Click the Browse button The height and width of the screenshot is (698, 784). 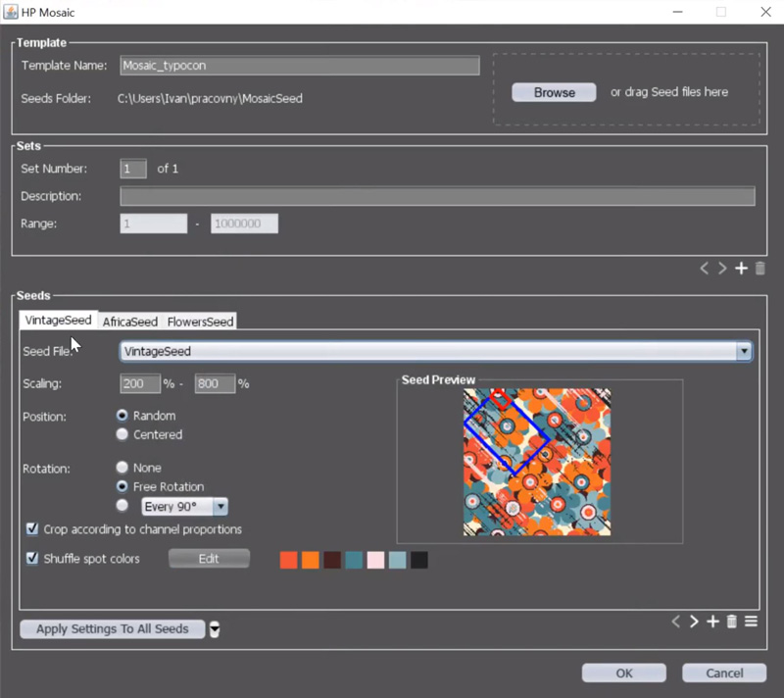[554, 92]
